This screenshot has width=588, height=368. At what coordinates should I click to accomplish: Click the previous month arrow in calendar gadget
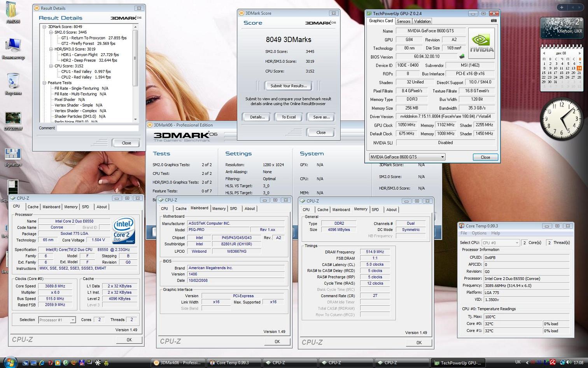click(x=544, y=53)
